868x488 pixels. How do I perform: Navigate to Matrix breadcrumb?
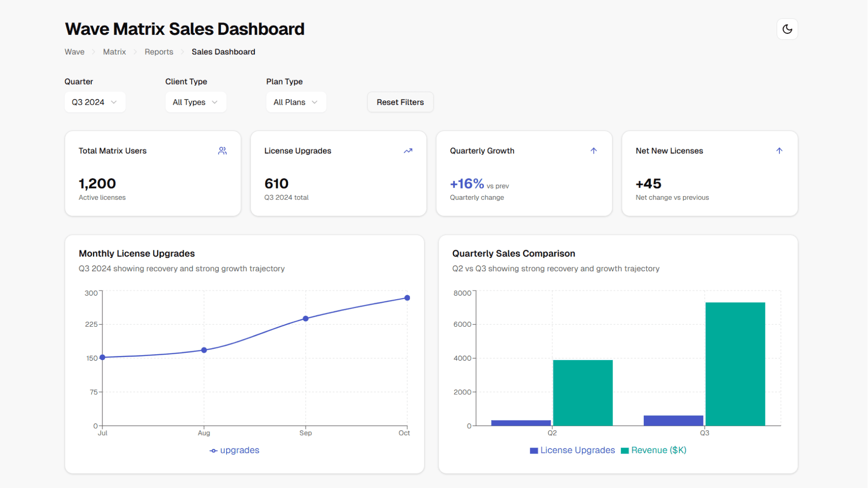click(x=114, y=52)
